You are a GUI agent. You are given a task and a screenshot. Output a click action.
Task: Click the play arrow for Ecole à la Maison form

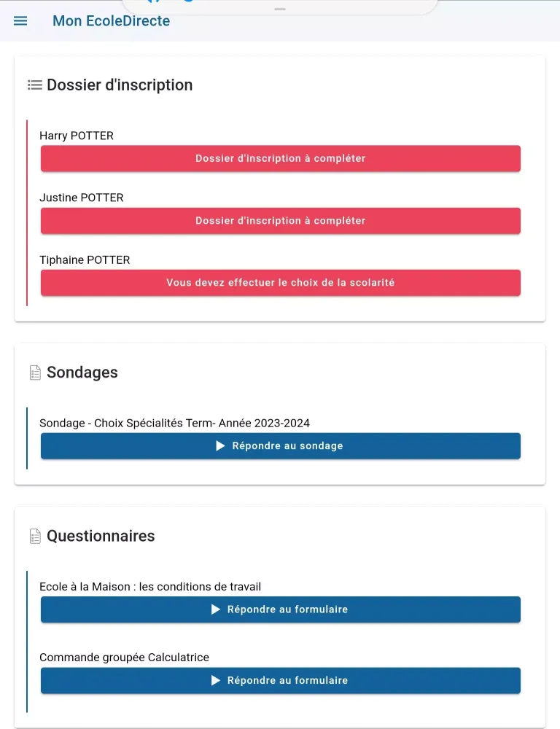tap(216, 609)
